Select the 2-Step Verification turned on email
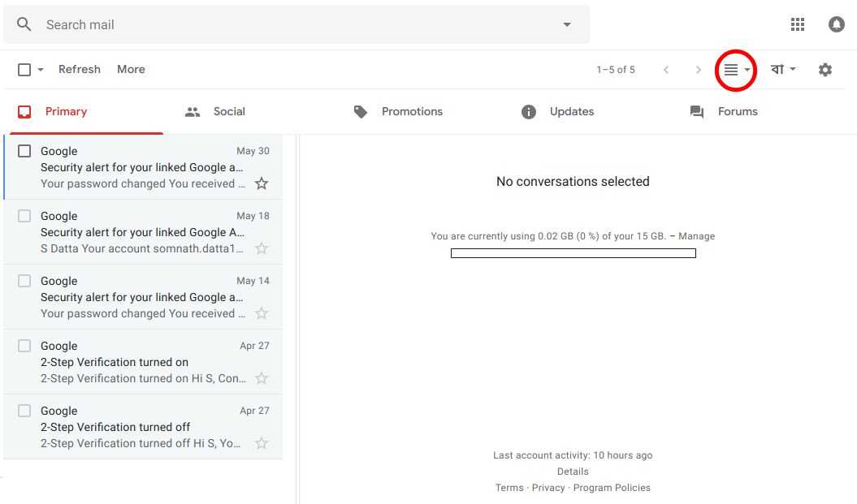 [x=24, y=346]
